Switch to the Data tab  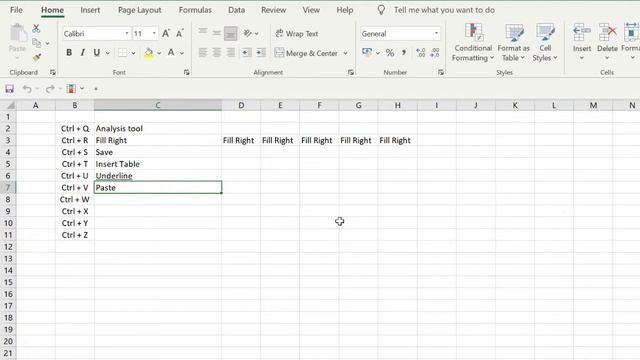point(236,10)
